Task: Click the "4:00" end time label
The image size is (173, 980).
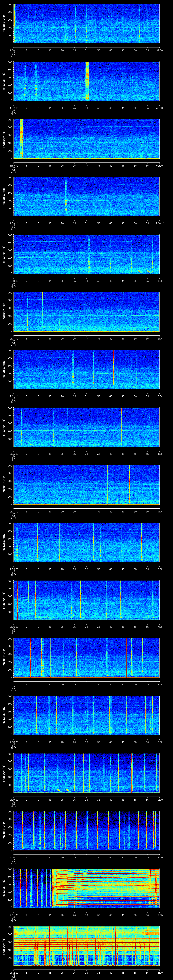Action: (x=160, y=454)
